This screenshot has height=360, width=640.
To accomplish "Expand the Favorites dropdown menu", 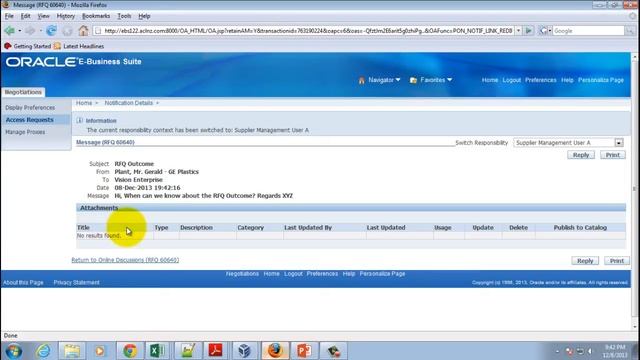I will coord(431,80).
